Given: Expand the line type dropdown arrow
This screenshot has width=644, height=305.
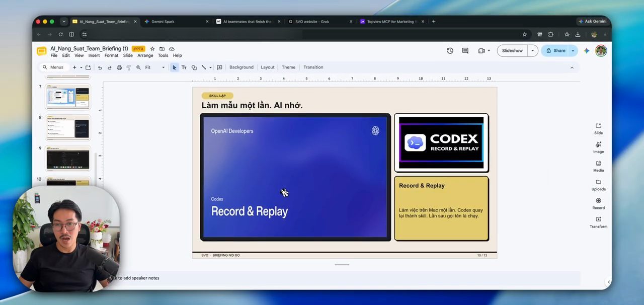Looking at the screenshot, I should pos(210,67).
